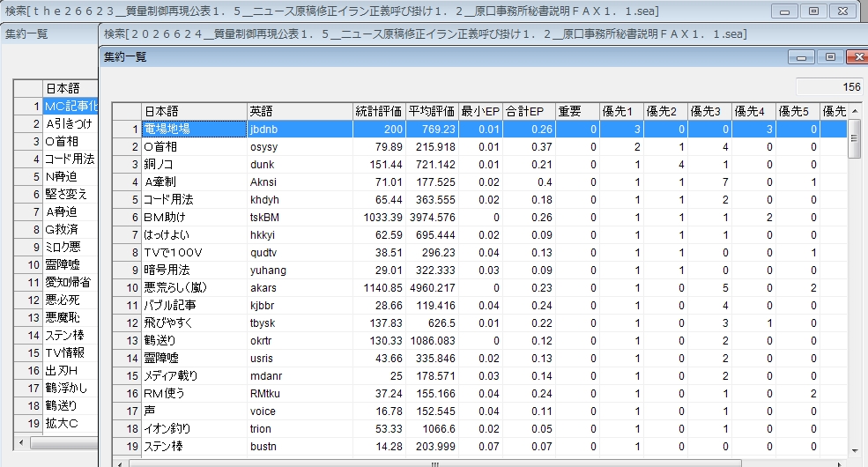Select TV情報 in back window list
The image size is (868, 467).
click(70, 352)
